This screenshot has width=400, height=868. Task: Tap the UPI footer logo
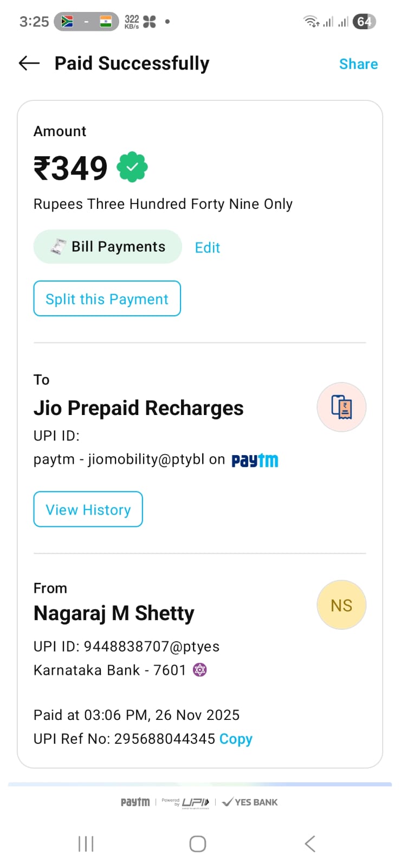point(194,802)
